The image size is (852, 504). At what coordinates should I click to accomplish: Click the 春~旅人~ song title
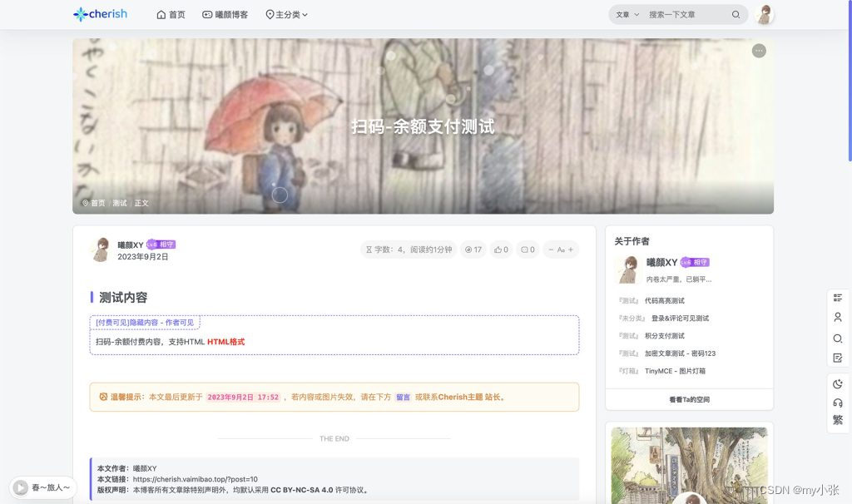(x=51, y=487)
